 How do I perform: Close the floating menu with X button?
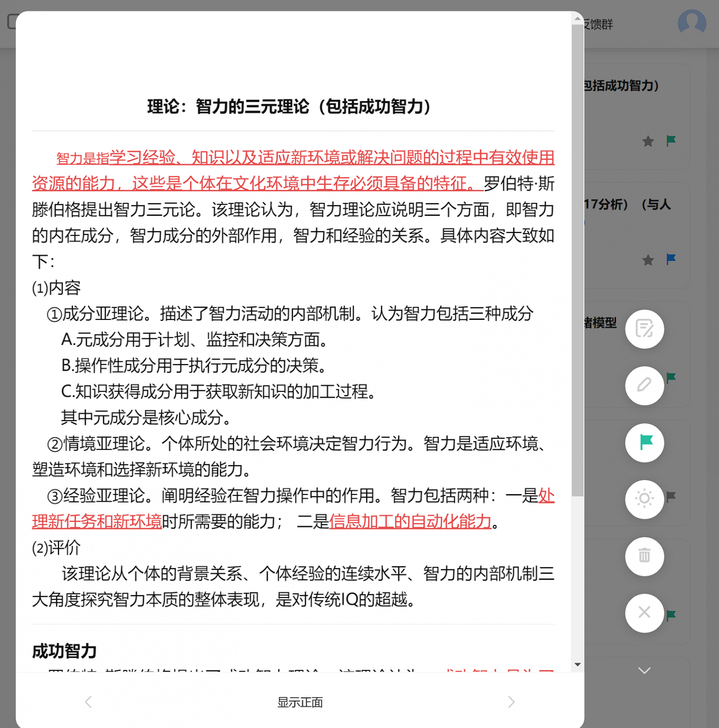[x=644, y=613]
